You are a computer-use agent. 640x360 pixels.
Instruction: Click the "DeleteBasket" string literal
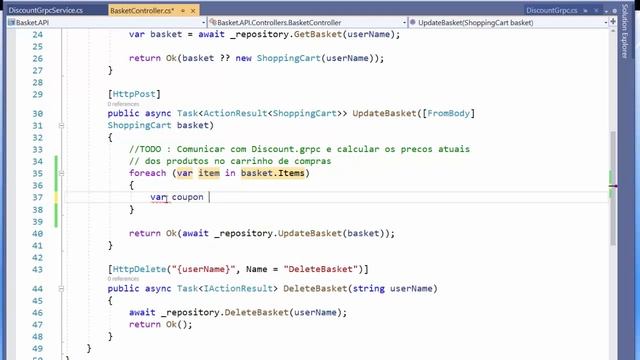[x=320, y=269]
